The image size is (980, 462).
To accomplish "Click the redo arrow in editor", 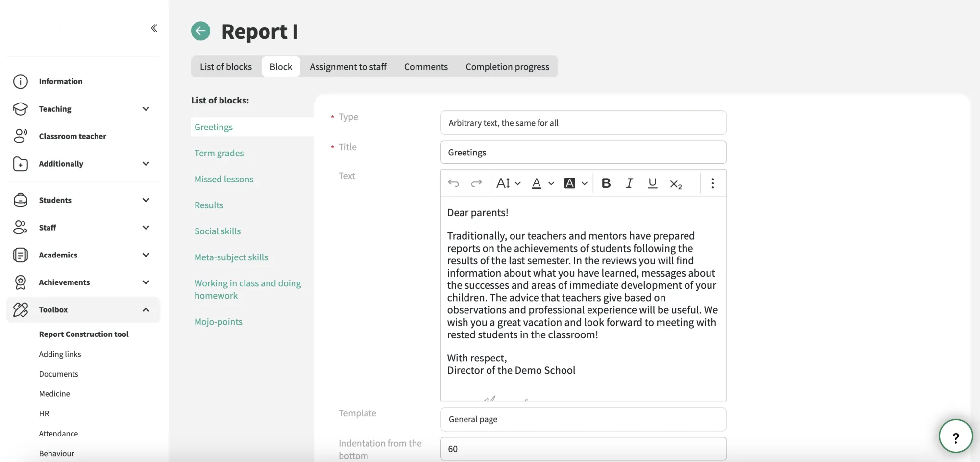I will click(x=476, y=183).
